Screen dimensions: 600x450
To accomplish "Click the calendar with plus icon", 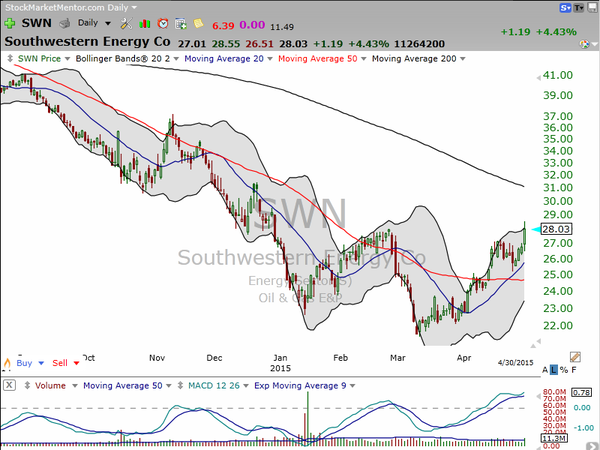I will [x=181, y=24].
